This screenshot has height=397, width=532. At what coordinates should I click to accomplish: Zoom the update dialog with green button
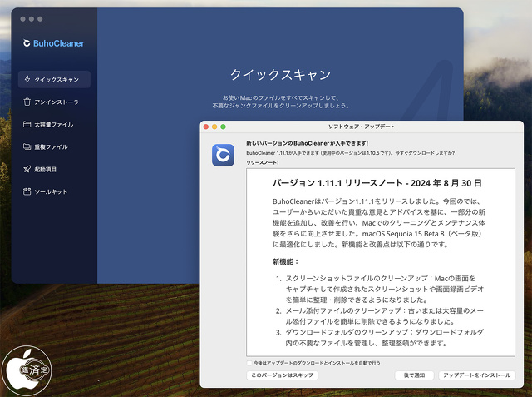(x=224, y=127)
